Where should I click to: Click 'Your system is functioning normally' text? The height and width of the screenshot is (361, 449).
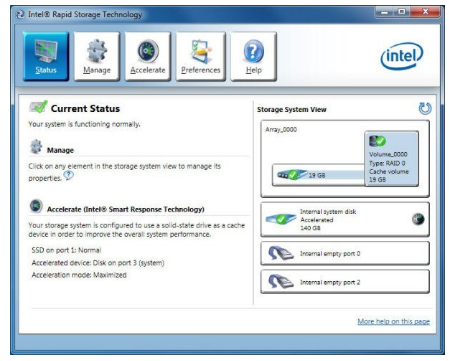84,124
